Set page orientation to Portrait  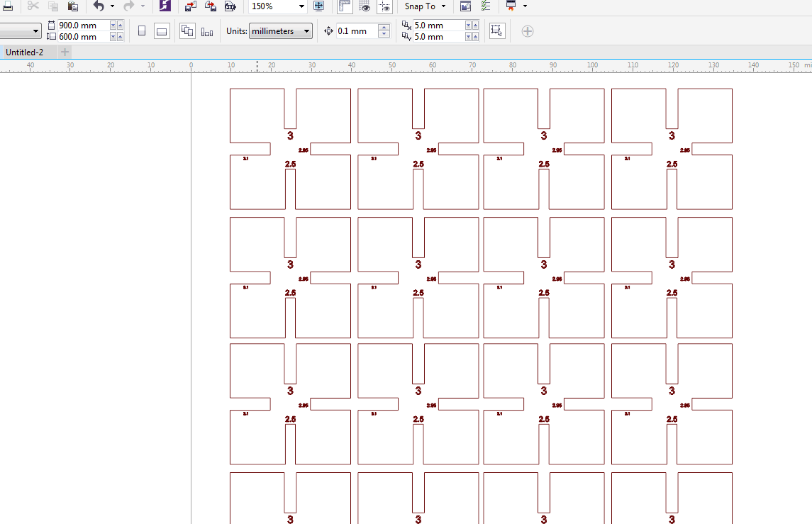(142, 31)
